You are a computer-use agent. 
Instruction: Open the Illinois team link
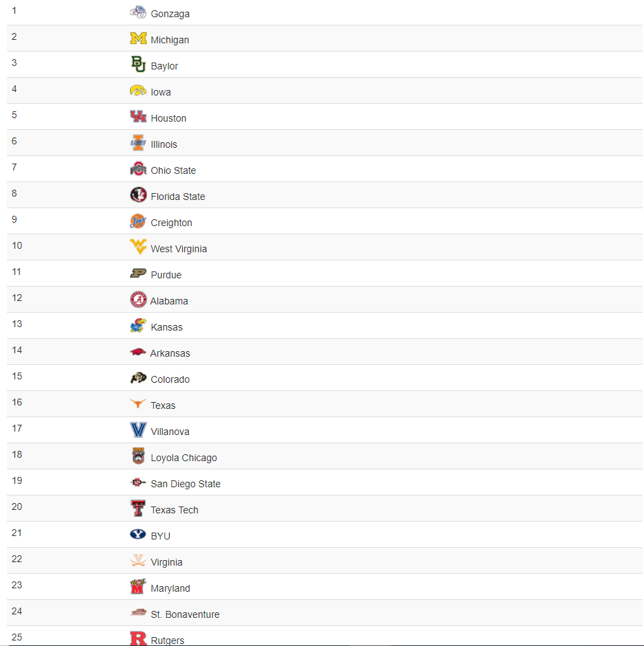point(164,144)
